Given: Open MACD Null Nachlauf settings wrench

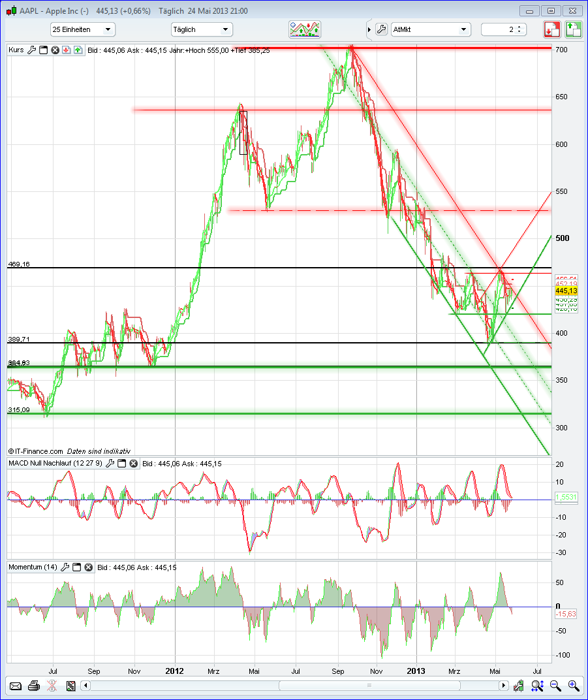Looking at the screenshot, I should [110, 464].
